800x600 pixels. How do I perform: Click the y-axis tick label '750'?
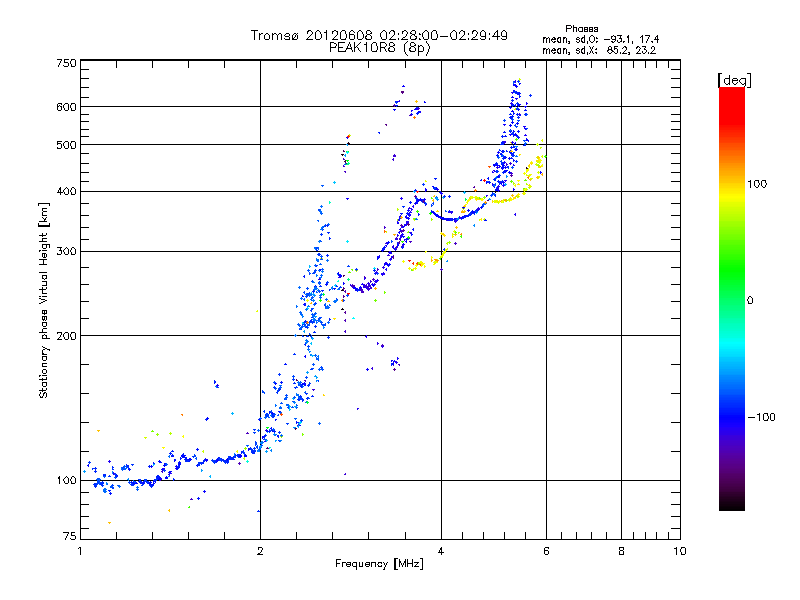coord(66,63)
